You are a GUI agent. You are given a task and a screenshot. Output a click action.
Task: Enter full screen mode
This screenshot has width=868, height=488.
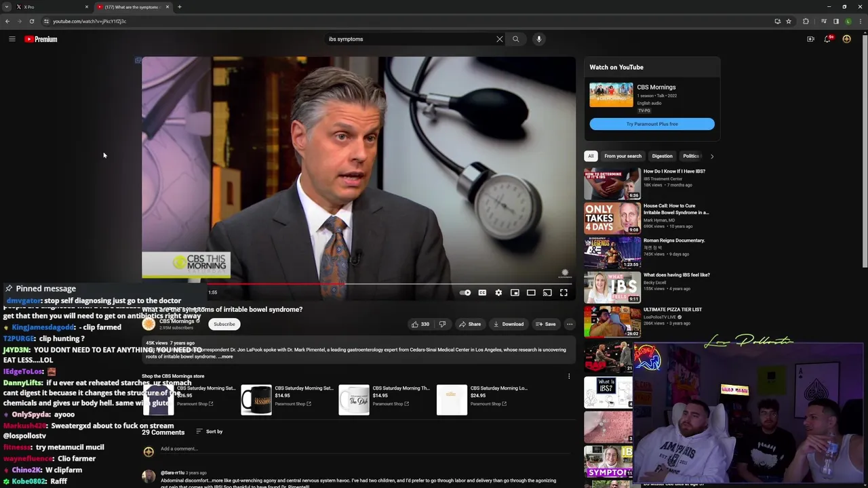click(564, 293)
